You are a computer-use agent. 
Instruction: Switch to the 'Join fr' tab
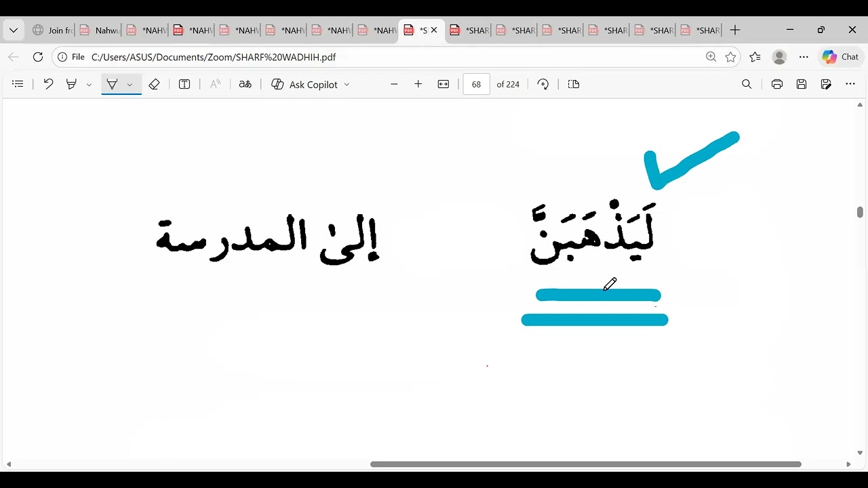pos(52,30)
